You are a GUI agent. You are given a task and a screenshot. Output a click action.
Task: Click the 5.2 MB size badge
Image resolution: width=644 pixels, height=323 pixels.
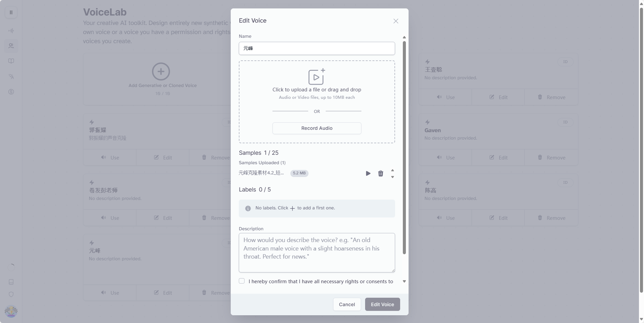pyautogui.click(x=299, y=173)
